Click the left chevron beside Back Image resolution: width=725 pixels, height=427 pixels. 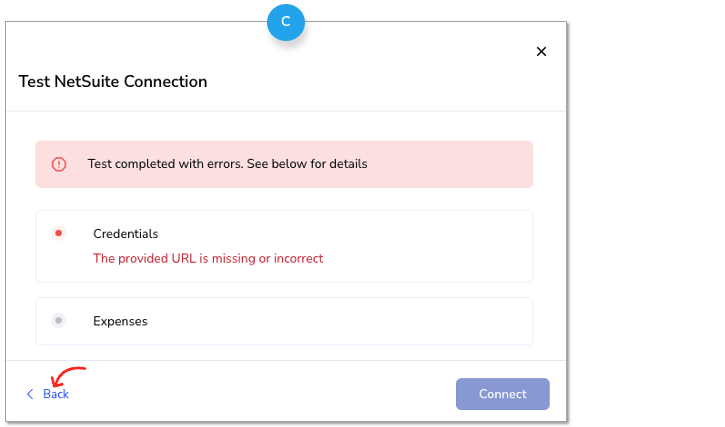click(x=30, y=394)
